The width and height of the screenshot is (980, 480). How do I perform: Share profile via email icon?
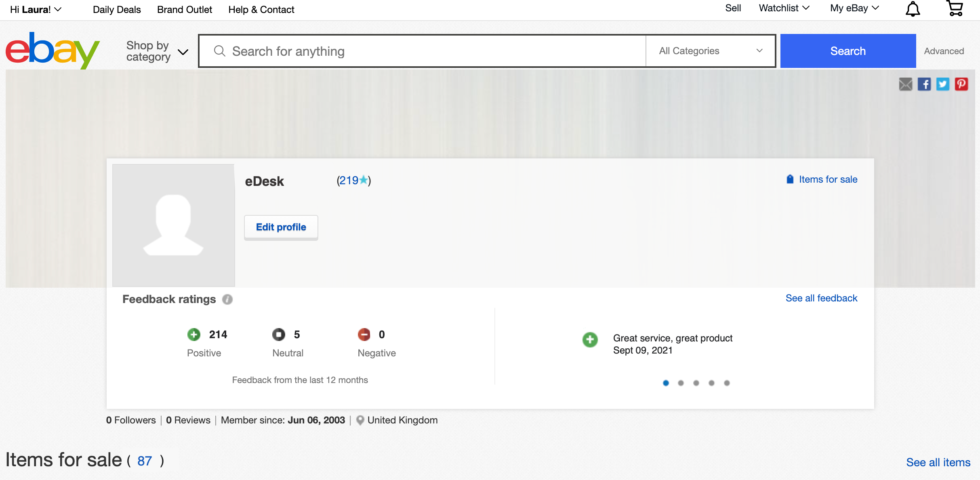click(906, 84)
